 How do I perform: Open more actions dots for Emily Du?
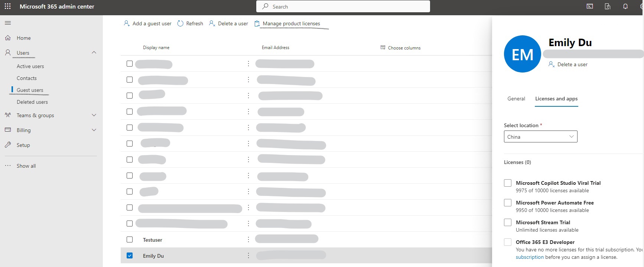248,255
